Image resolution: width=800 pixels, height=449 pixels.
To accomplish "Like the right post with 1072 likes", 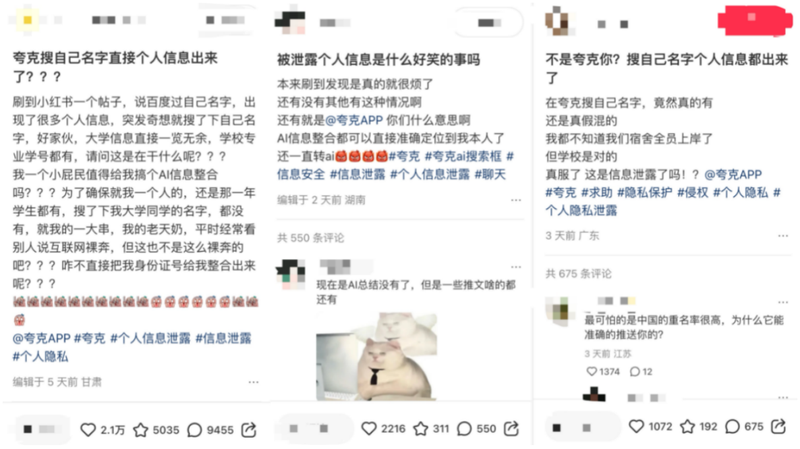I will pyautogui.click(x=636, y=426).
